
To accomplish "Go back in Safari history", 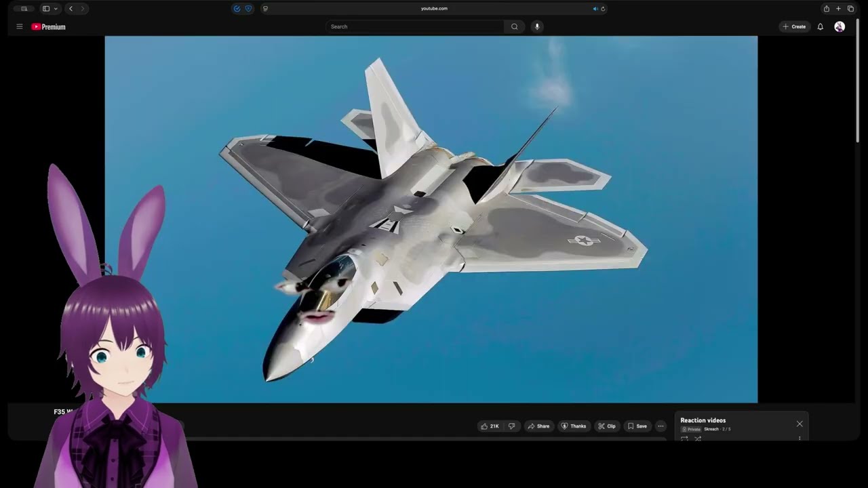I will coord(71,9).
